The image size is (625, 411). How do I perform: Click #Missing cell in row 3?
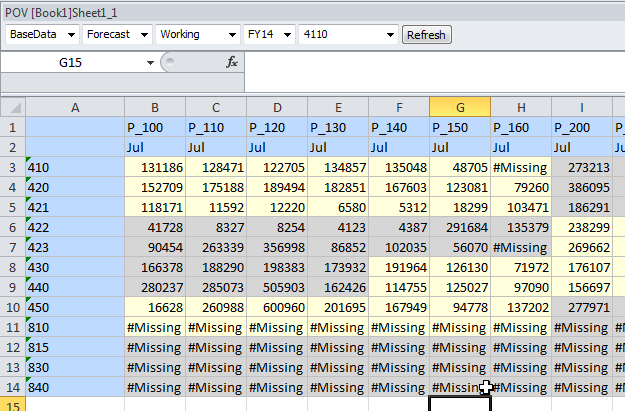(521, 167)
